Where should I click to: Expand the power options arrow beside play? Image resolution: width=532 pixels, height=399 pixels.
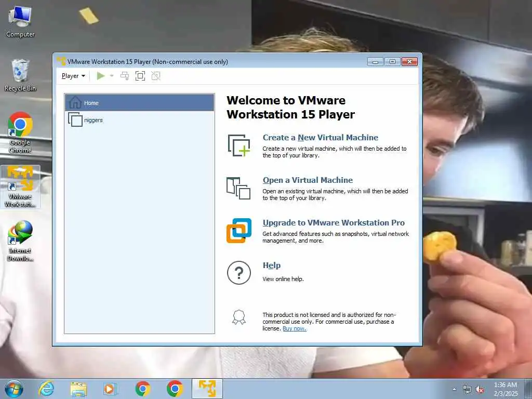pyautogui.click(x=112, y=76)
